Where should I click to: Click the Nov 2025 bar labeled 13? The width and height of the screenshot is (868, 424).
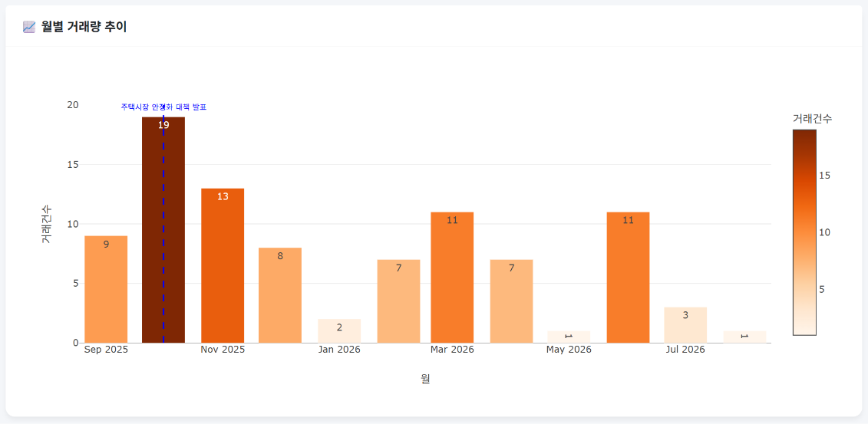223,265
